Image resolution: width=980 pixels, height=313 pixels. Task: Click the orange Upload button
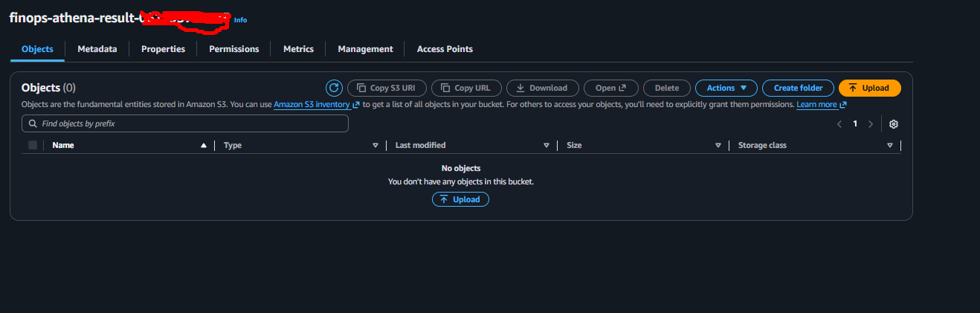click(869, 88)
